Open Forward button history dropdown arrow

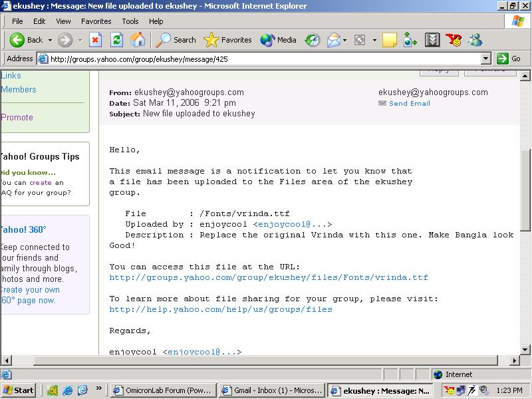coord(80,40)
